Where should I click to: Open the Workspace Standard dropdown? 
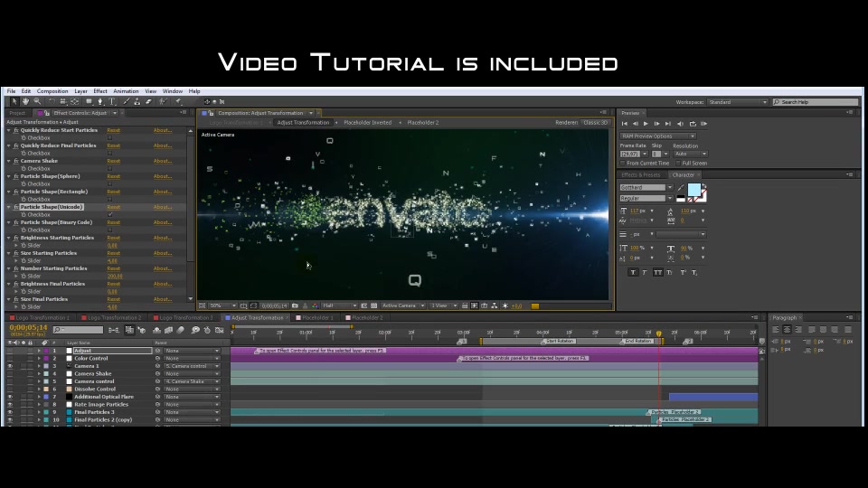point(738,102)
